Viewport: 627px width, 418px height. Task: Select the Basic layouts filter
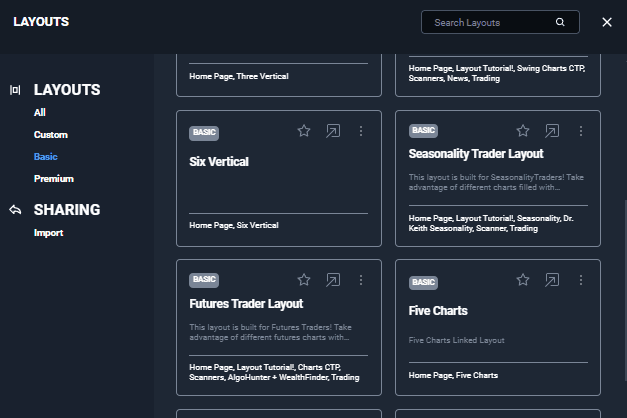click(x=46, y=156)
